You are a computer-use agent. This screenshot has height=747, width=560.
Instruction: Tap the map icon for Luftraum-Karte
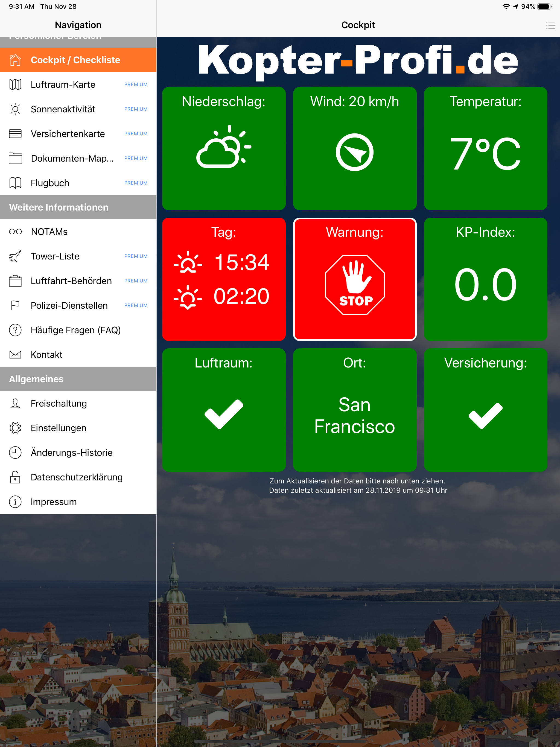point(15,84)
